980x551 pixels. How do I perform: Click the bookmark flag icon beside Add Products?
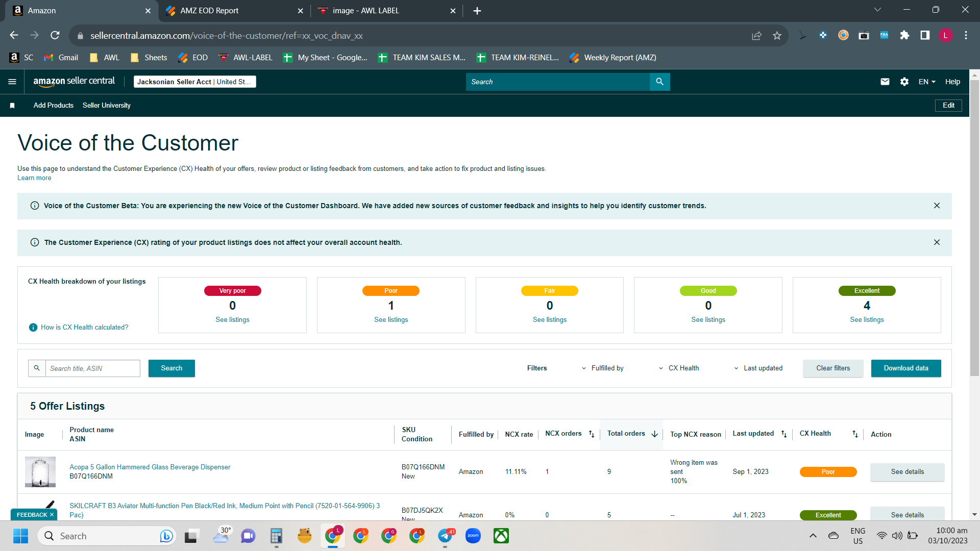pyautogui.click(x=12, y=106)
